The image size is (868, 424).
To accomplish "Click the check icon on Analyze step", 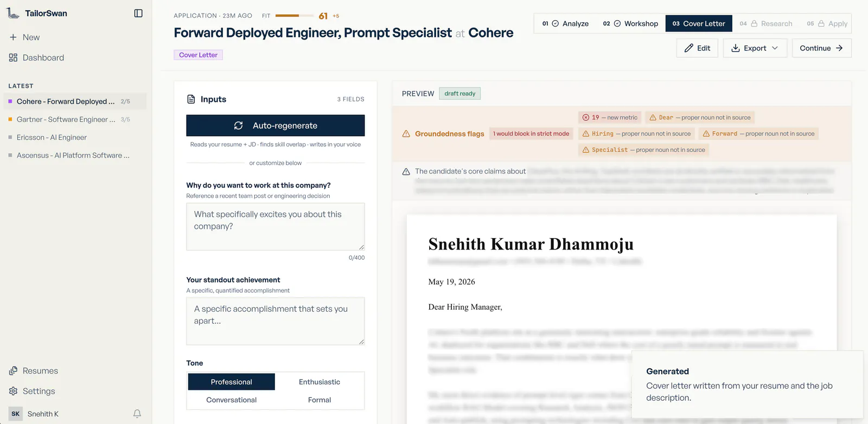I will [556, 24].
